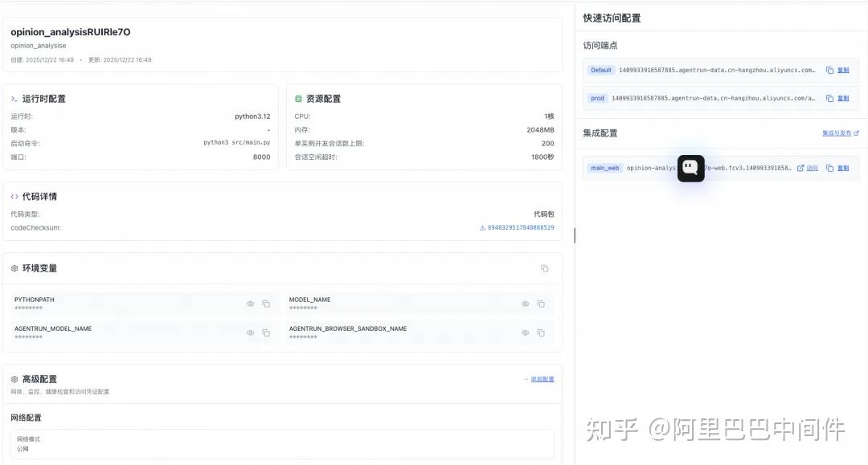The height and width of the screenshot is (465, 868).
Task: Click the 访问 link for main_web
Action: coord(812,168)
